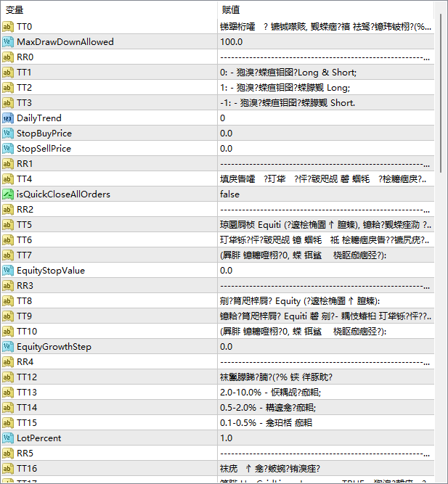Click the double-type icon beside MaxDrawDownAllowed

click(8, 42)
